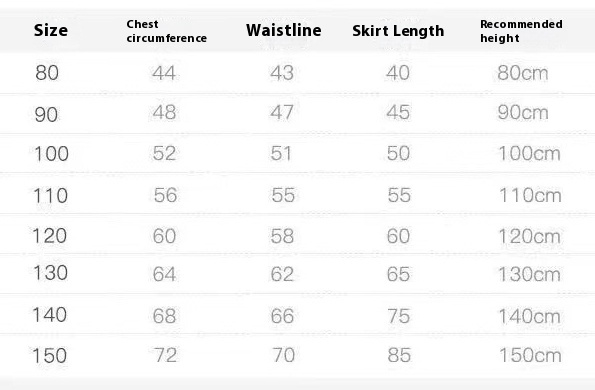The width and height of the screenshot is (595, 390).
Task: Click size 100 in the Size column
Action: (x=51, y=154)
